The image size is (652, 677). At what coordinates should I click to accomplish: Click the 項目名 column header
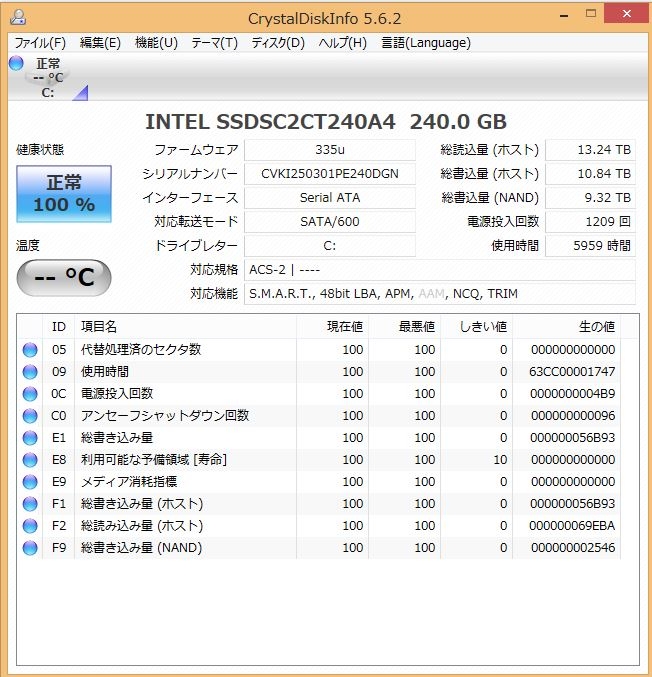coord(98,327)
